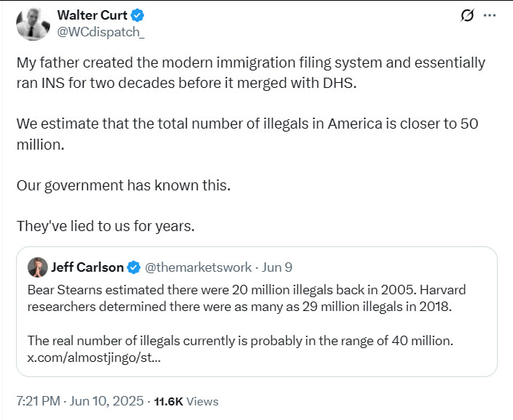Click the paragraph estimating 50 million
This screenshot has width=513, height=420.
[247, 134]
